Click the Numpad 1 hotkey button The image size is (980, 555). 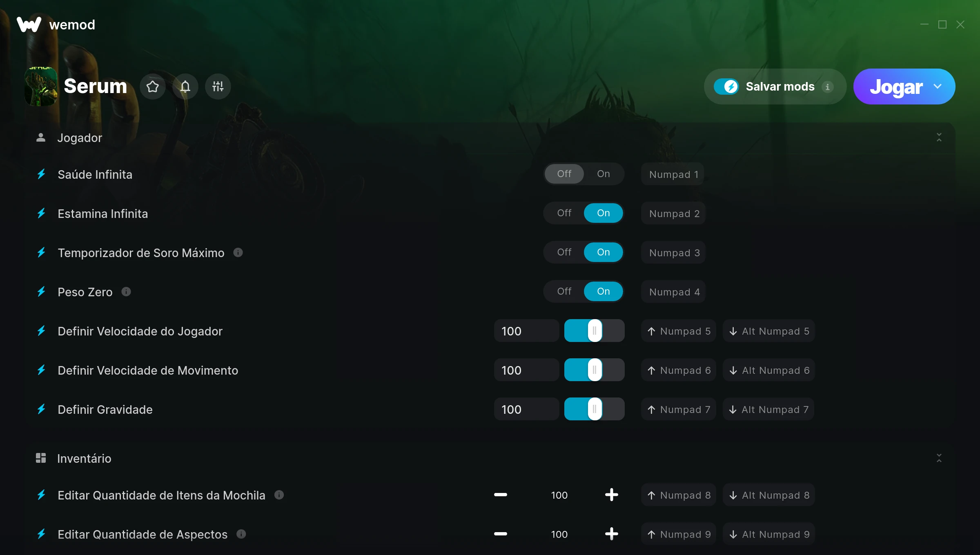[x=673, y=174]
